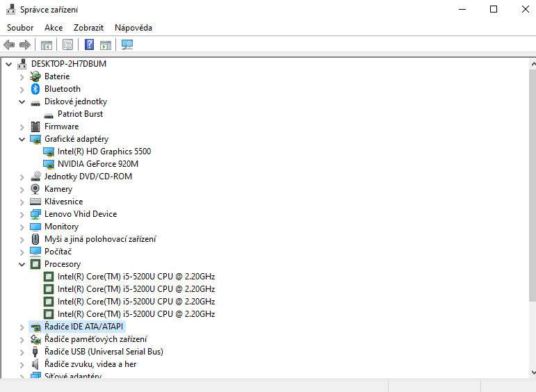Image resolution: width=536 pixels, height=392 pixels.
Task: Open the Nápověda menu
Action: 133,28
